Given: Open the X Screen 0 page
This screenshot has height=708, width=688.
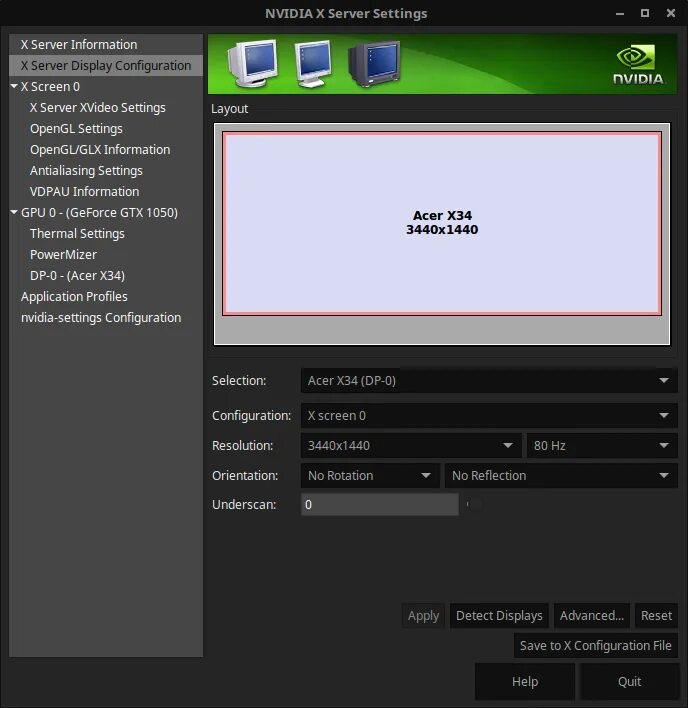Looking at the screenshot, I should pyautogui.click(x=50, y=87).
